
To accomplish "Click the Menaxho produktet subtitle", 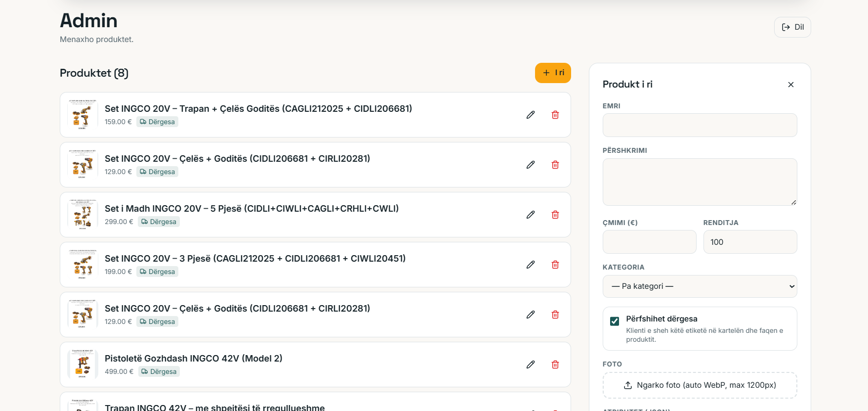I will (96, 39).
